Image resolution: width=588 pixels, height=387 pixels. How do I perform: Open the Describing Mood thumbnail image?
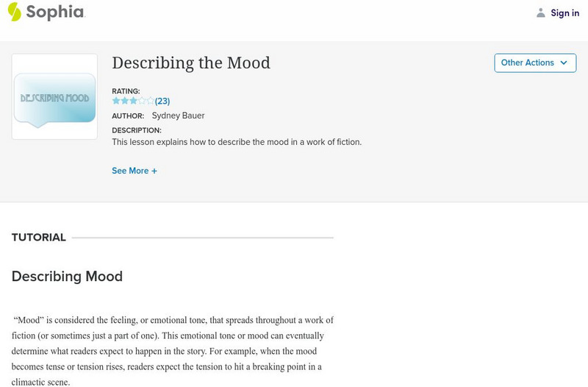coord(54,97)
